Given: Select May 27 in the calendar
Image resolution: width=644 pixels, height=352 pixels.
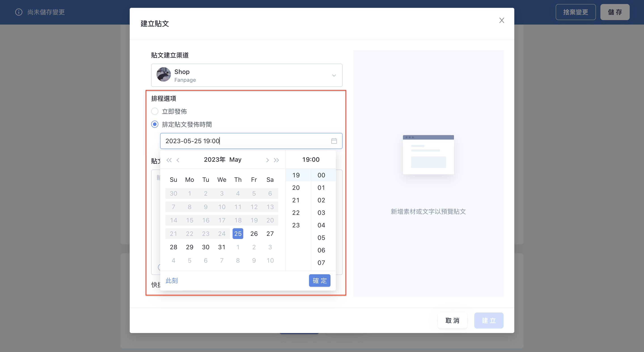Looking at the screenshot, I should [x=270, y=234].
